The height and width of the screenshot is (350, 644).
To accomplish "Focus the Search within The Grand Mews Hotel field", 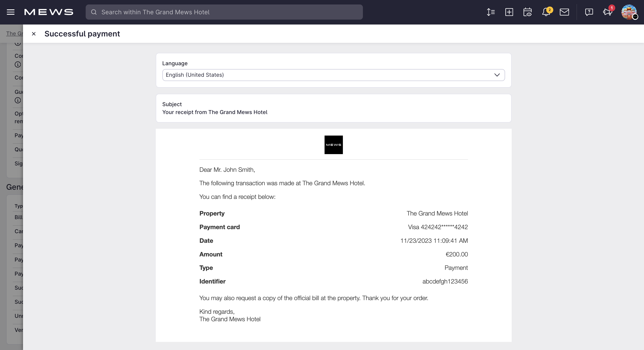I will [224, 12].
